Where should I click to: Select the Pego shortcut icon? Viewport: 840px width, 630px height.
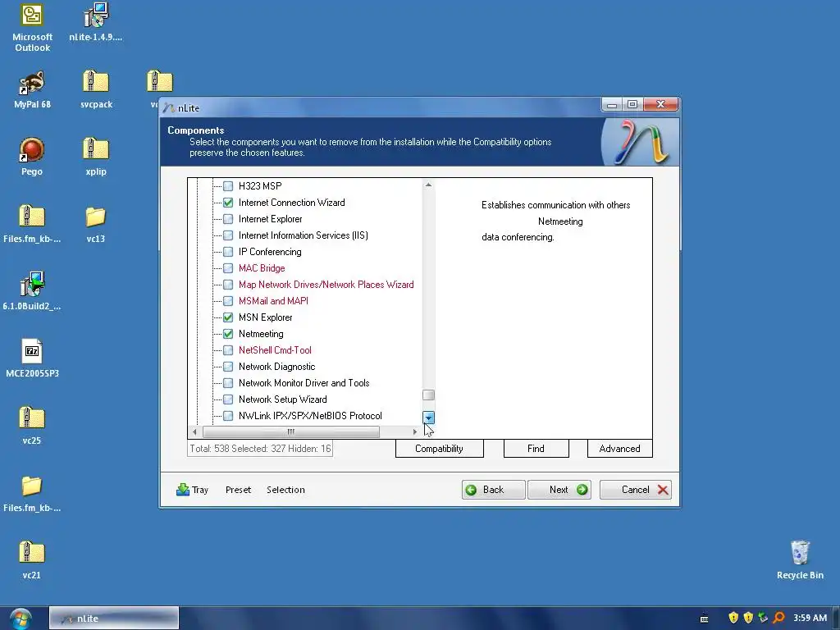(32, 157)
